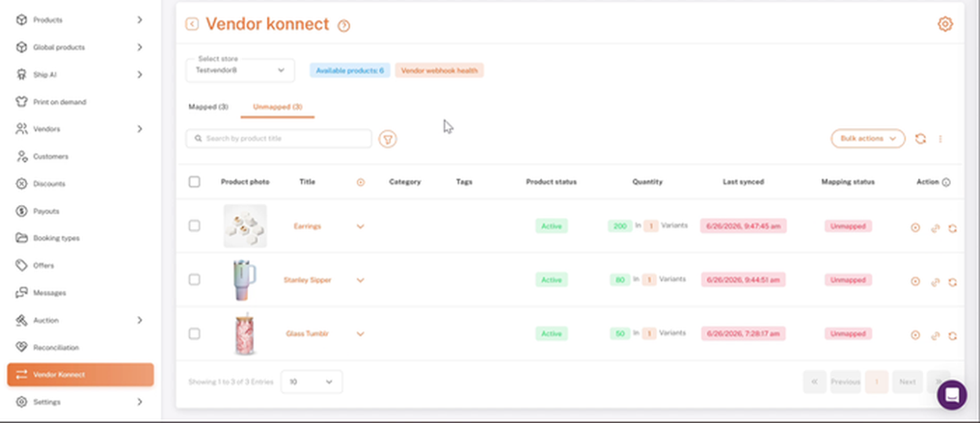Image resolution: width=980 pixels, height=423 pixels.
Task: Click the circle-plus action icon for Glass Tumblr
Action: [915, 335]
